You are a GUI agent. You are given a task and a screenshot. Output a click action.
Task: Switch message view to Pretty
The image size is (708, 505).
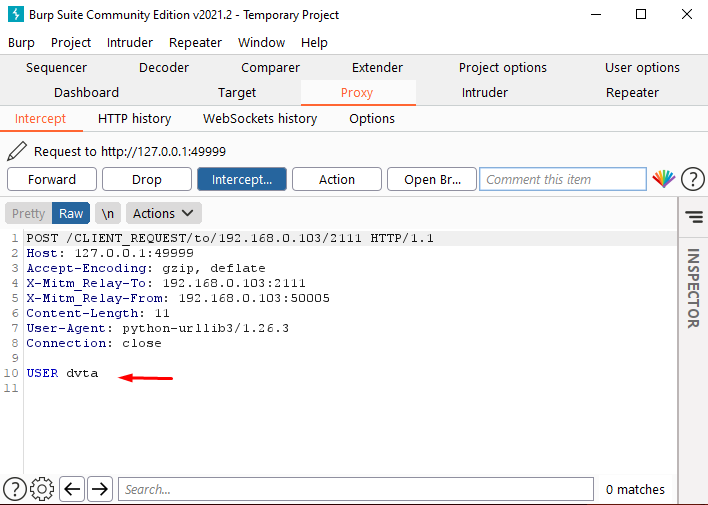point(28,213)
